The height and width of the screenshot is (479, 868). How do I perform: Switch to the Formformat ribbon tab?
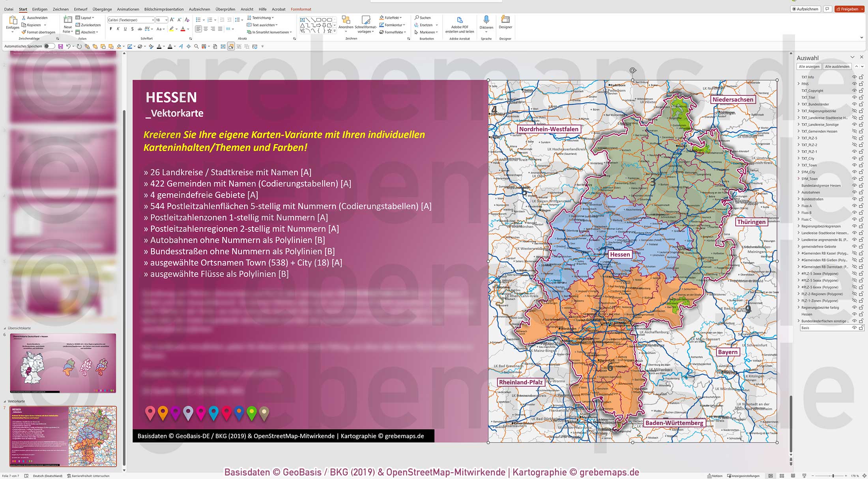(301, 9)
